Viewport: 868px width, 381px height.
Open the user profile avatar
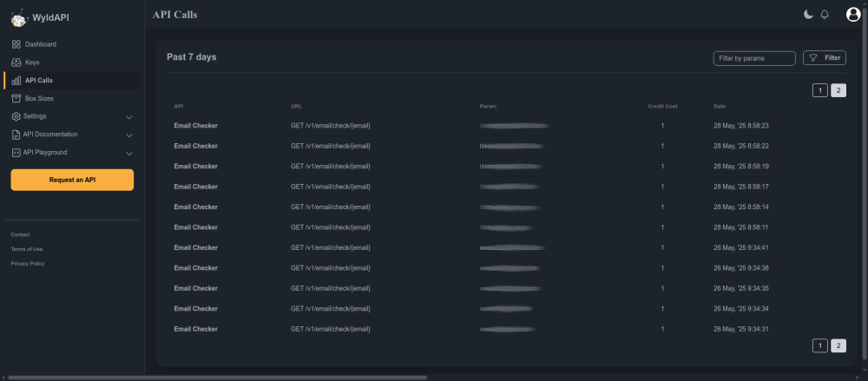(x=852, y=14)
